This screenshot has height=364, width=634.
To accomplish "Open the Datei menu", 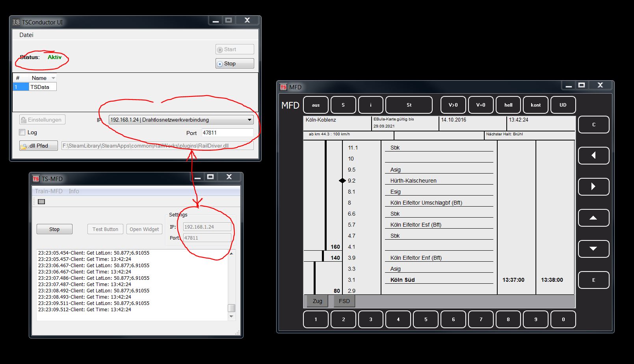I will (x=26, y=35).
